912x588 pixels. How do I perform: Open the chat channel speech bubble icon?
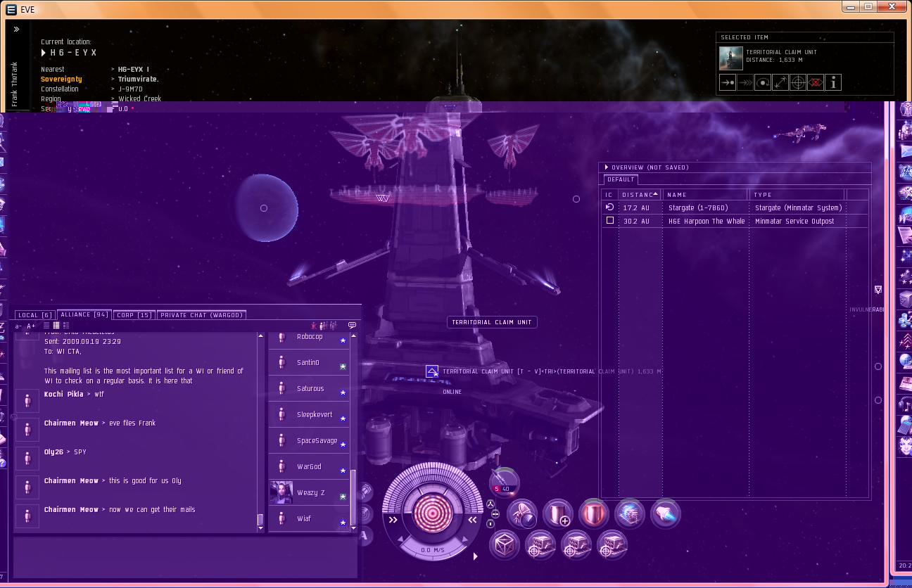pos(352,326)
